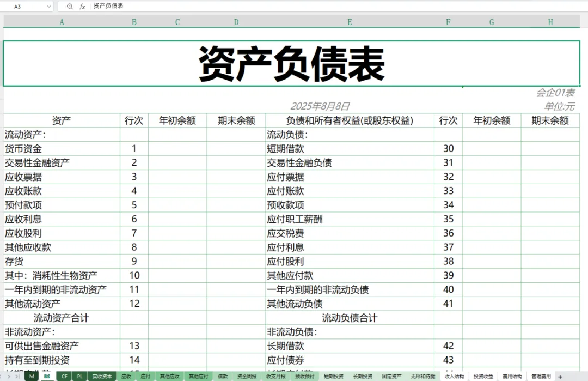Select the 预付款项 cell
Screen dimensions: 588x381
(62, 205)
